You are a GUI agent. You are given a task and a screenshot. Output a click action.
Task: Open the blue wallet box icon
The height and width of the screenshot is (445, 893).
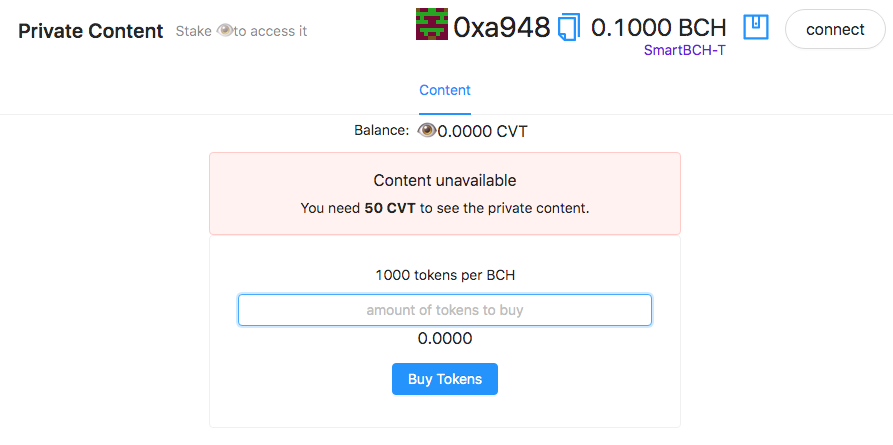[756, 27]
